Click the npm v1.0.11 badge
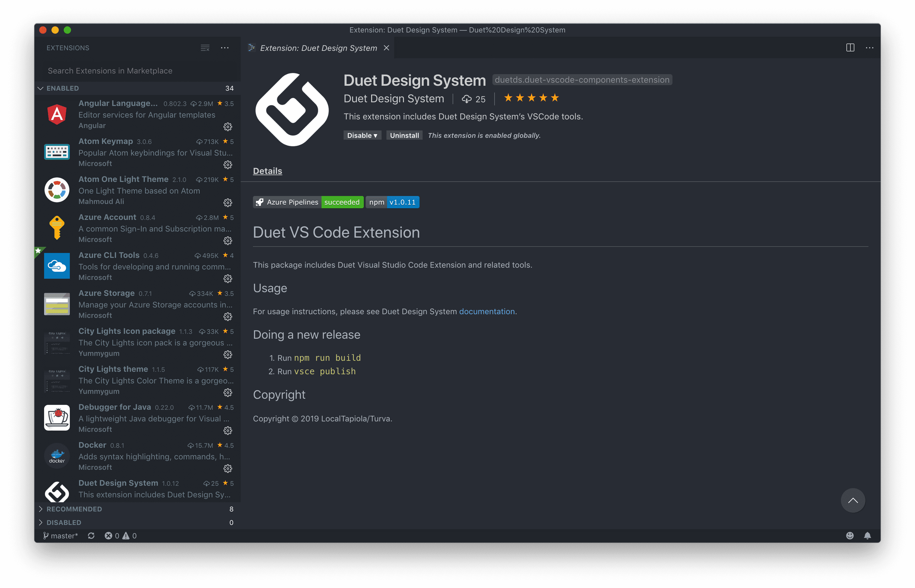 click(392, 202)
